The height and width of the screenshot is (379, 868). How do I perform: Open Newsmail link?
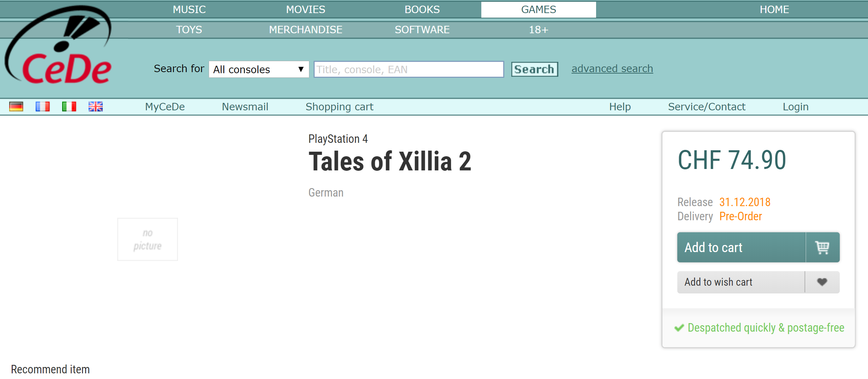pos(245,107)
